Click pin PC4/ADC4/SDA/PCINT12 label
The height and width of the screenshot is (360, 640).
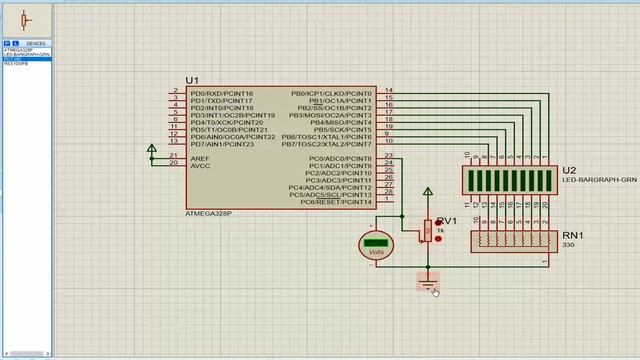point(330,188)
